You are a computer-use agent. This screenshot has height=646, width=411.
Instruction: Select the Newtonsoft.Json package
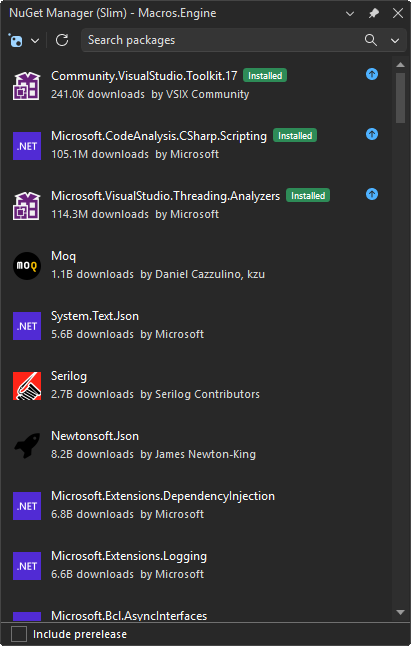[x=196, y=446]
